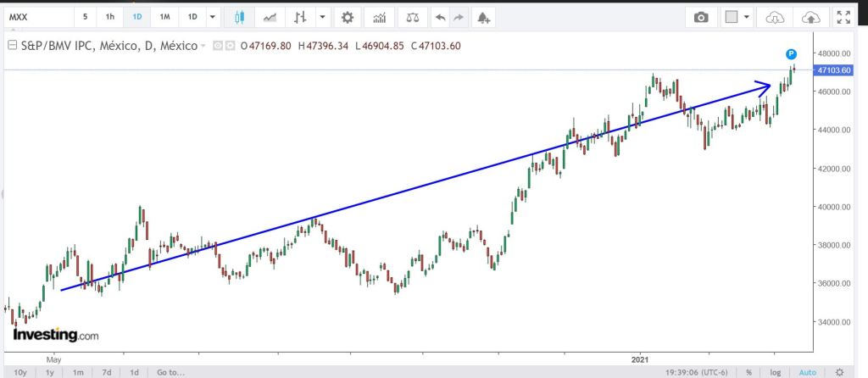
Task: Enter fullscreen chart mode
Action: tap(843, 17)
